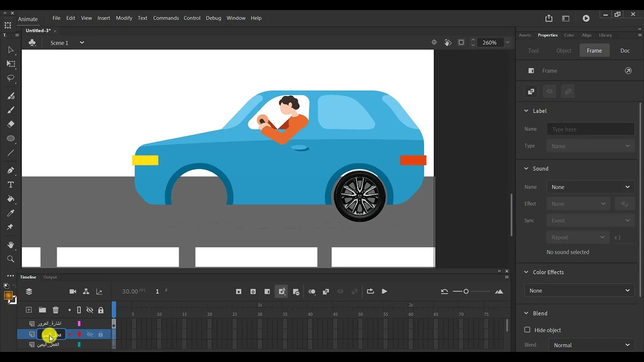The width and height of the screenshot is (644, 362).
Task: Insert blank keyframe from timeline toolbar
Action: pos(253,292)
